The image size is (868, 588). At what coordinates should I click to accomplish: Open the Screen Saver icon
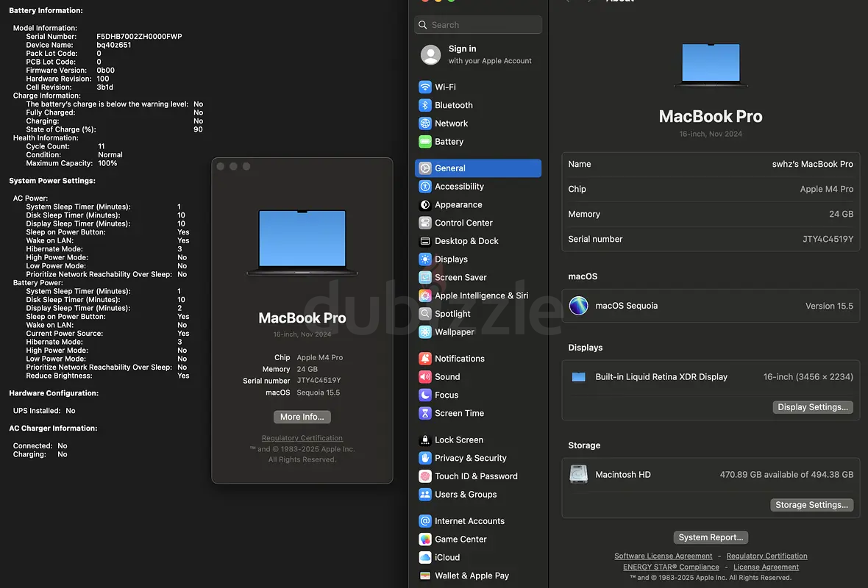pos(424,277)
